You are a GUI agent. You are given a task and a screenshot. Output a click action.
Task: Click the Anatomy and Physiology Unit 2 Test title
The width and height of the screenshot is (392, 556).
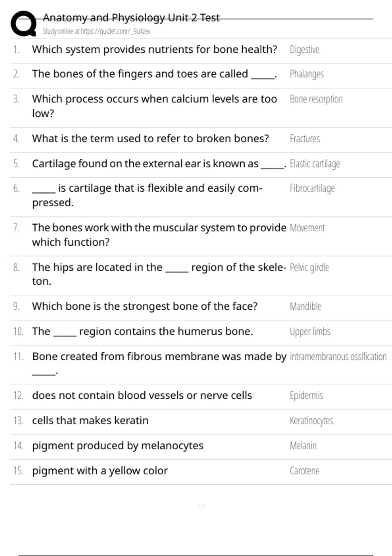(x=131, y=18)
